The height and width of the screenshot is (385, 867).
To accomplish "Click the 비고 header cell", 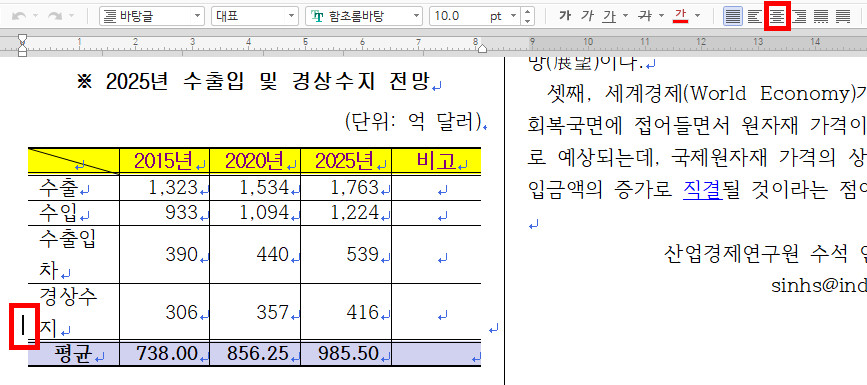I will coord(436,161).
